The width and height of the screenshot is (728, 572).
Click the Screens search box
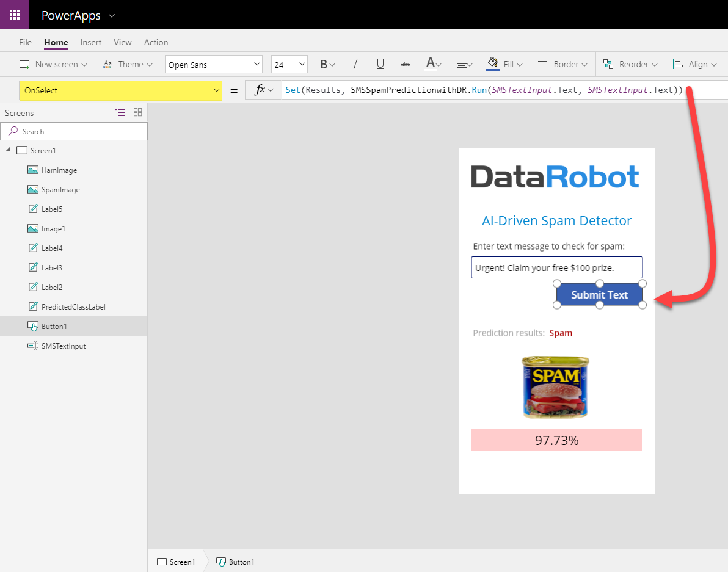tap(74, 131)
